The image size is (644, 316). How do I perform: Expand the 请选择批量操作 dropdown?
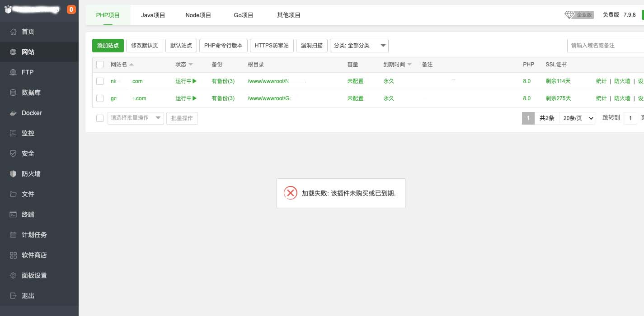click(x=136, y=118)
